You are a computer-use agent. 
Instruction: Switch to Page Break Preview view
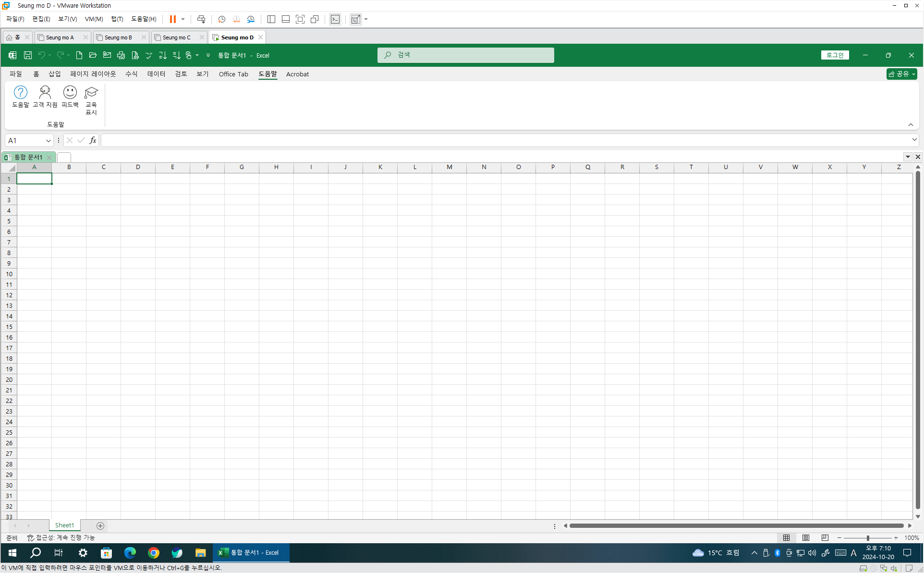pyautogui.click(x=825, y=538)
